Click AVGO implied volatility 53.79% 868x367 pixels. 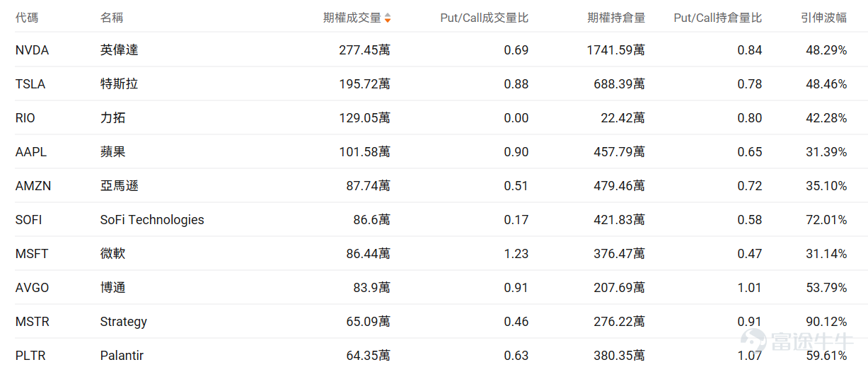coord(826,288)
